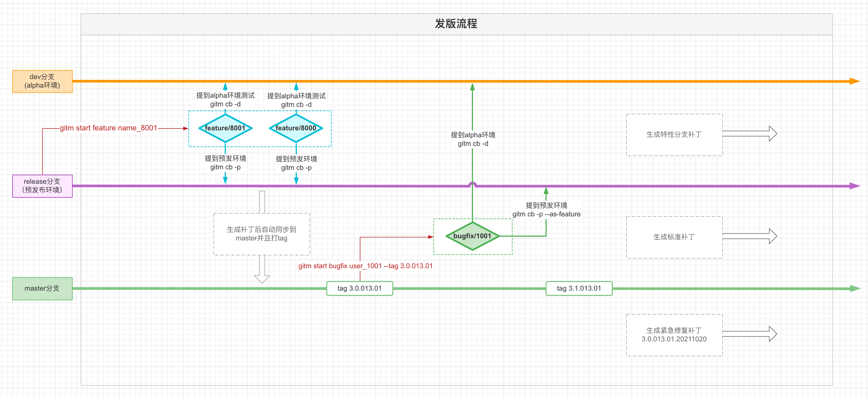Select the release分支 purple label box
The image size is (868, 398).
(42, 186)
